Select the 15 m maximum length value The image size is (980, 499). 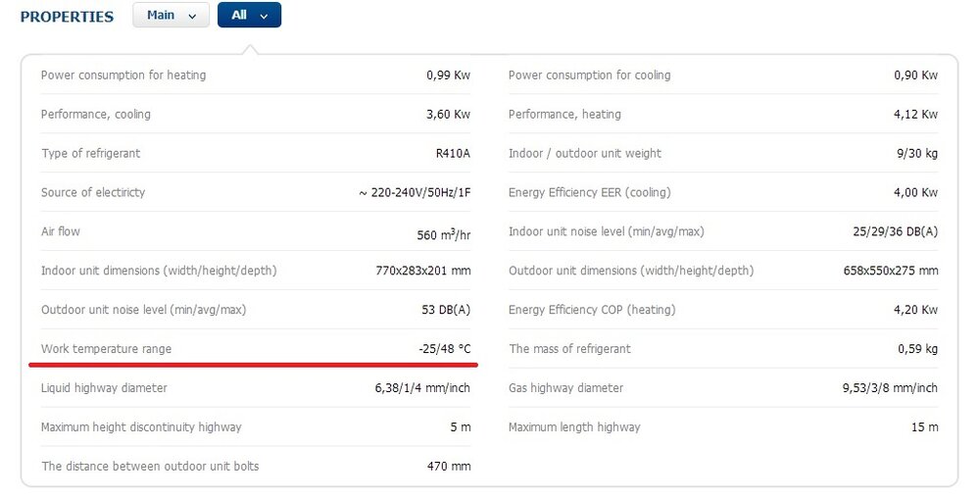pos(924,427)
